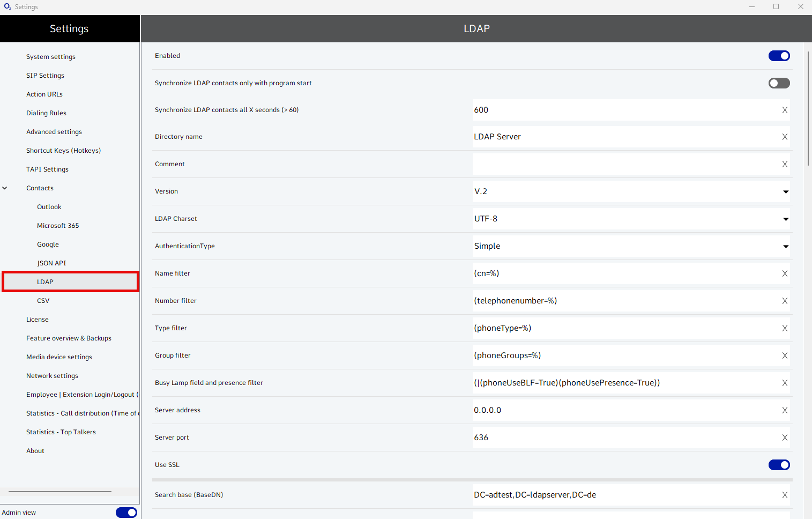
Task: Open the License settings page
Action: pos(38,320)
